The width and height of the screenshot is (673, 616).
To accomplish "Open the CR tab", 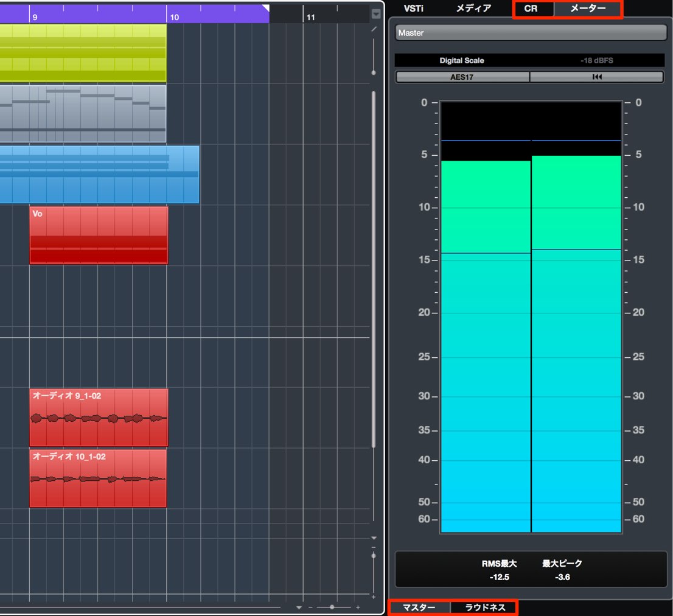I will pyautogui.click(x=531, y=9).
